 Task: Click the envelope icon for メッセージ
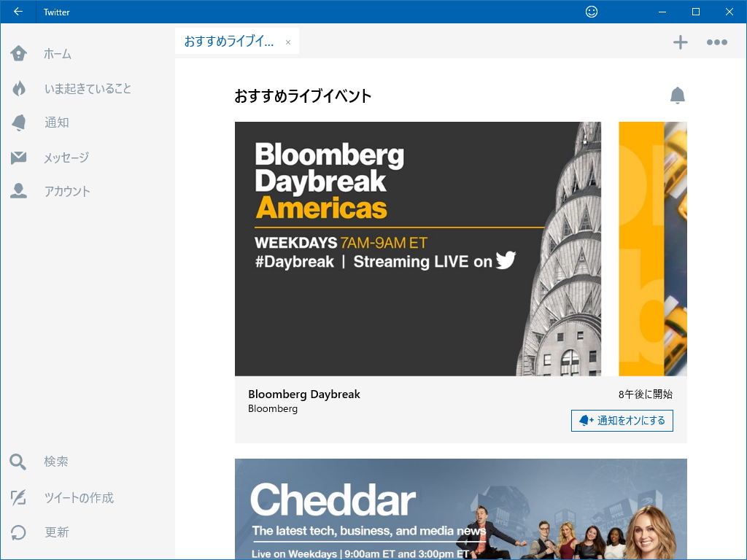(x=18, y=157)
